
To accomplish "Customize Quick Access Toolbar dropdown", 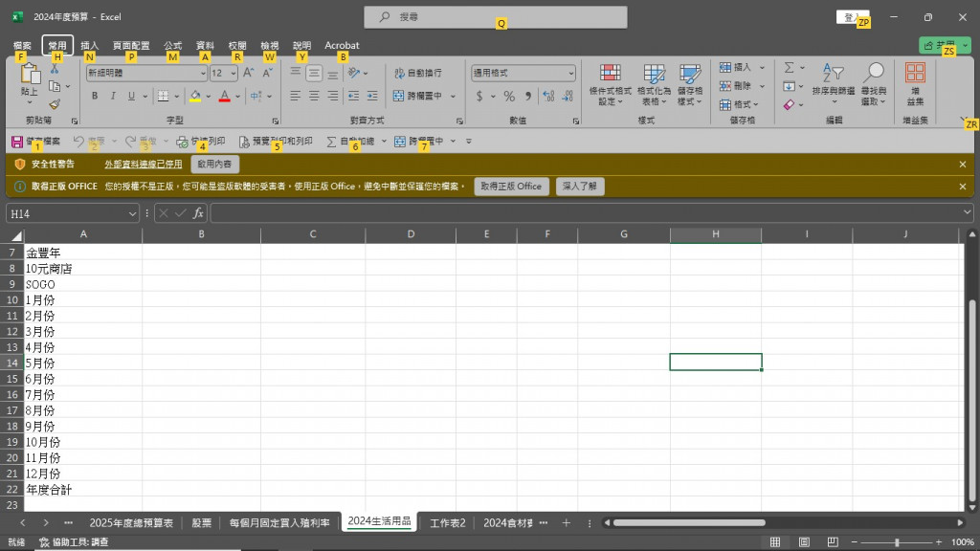I will (x=469, y=142).
